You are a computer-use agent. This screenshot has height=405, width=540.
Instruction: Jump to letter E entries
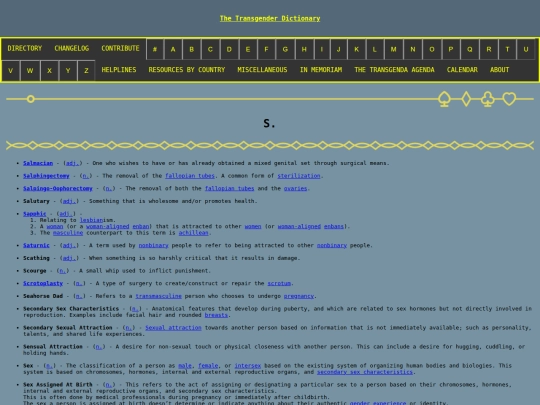(x=248, y=49)
